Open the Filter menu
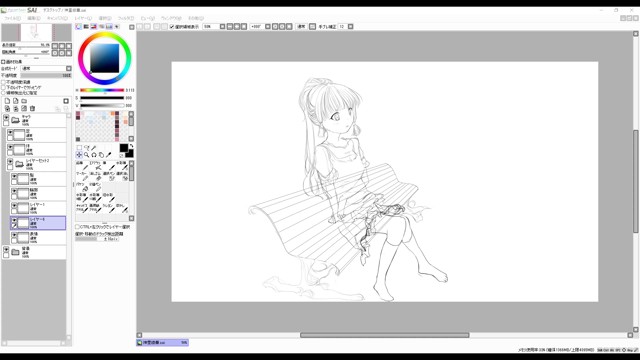 (126, 18)
